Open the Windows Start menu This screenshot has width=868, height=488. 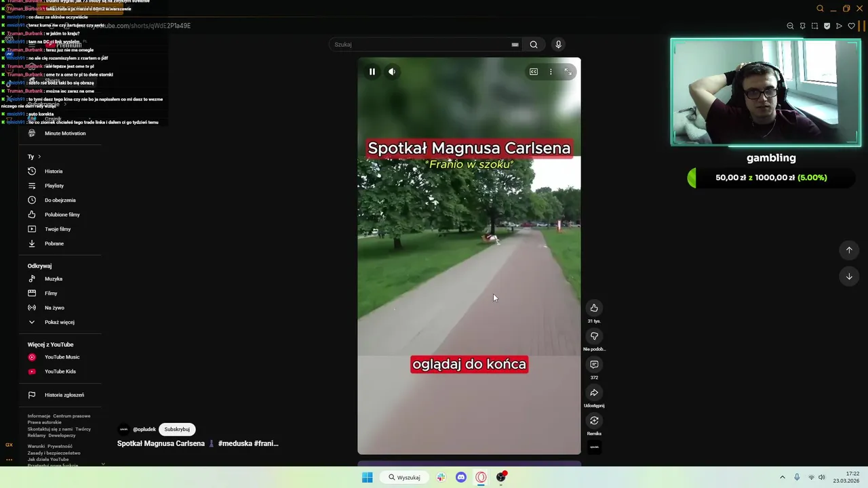click(x=367, y=477)
